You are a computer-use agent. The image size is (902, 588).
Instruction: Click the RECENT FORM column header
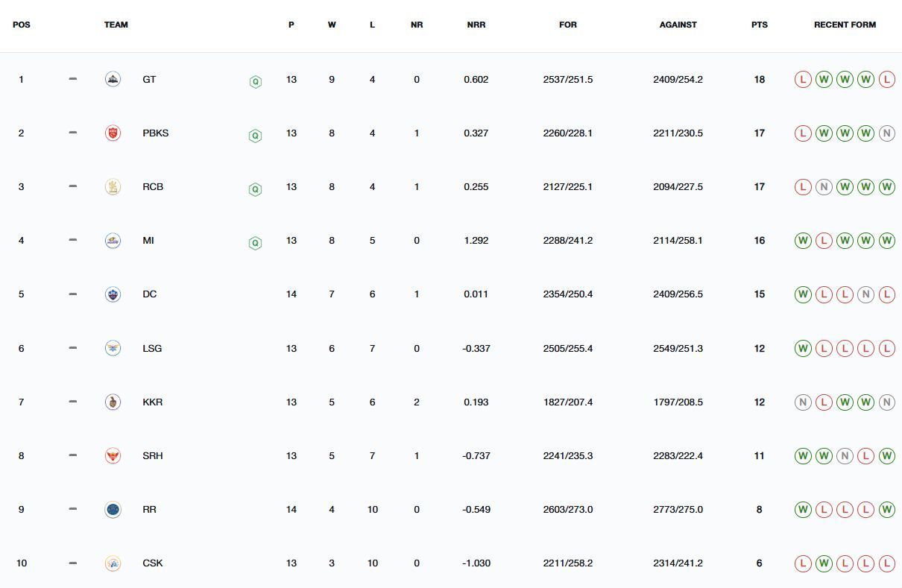[845, 25]
